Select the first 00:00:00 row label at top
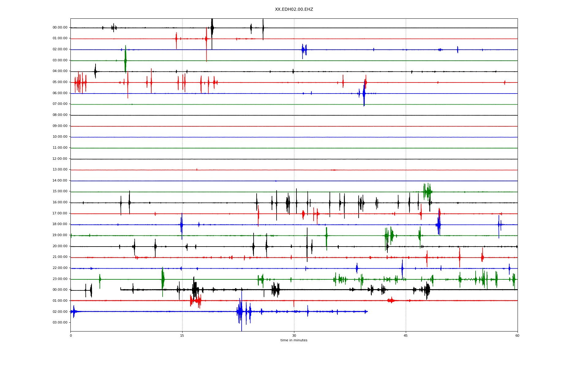 tap(60, 28)
